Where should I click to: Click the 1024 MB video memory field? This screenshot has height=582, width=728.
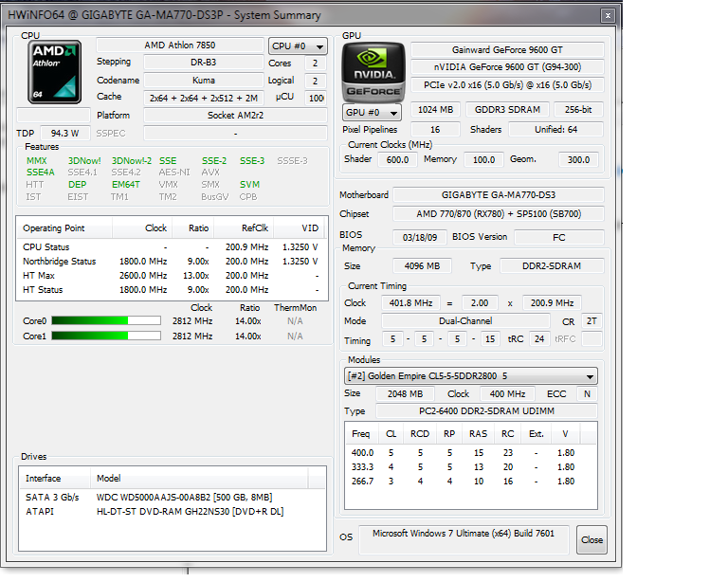435,110
